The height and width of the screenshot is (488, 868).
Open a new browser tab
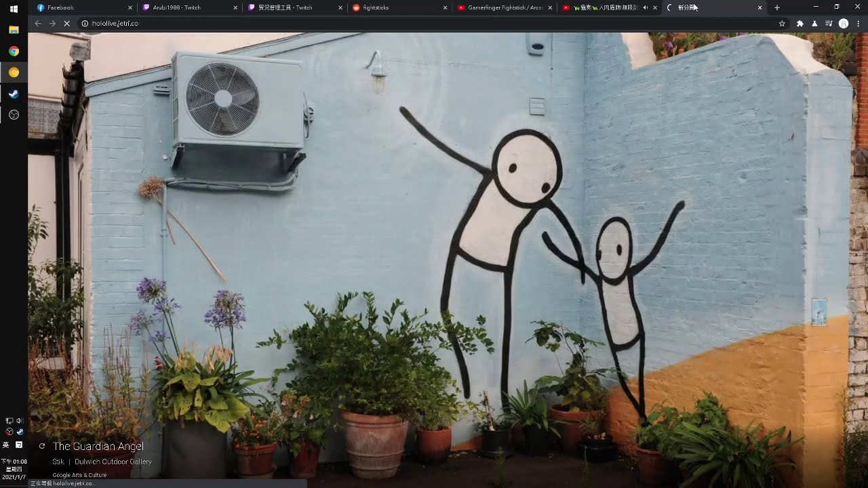click(777, 7)
